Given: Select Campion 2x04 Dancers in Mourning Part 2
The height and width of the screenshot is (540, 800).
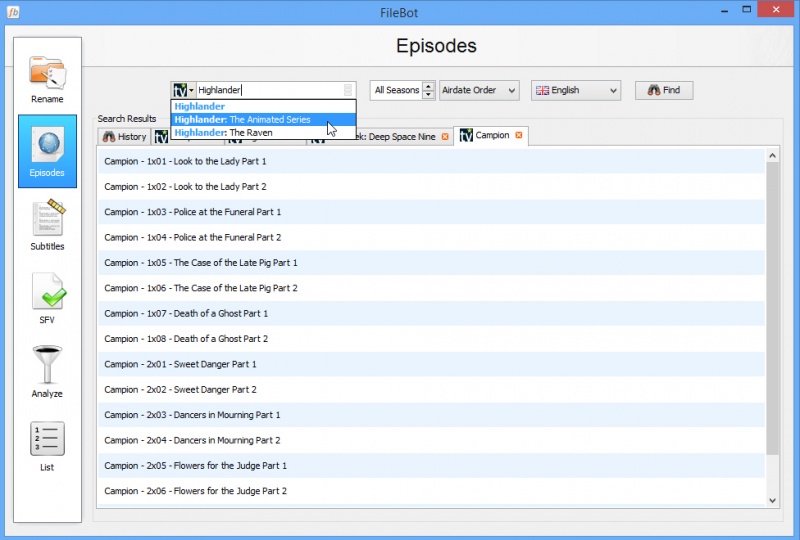Looking at the screenshot, I should click(431, 440).
